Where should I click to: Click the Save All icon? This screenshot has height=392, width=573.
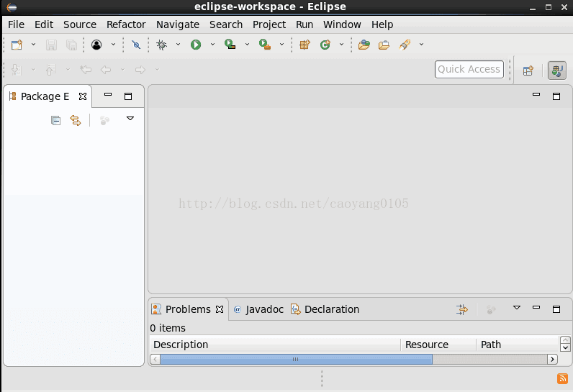click(72, 45)
